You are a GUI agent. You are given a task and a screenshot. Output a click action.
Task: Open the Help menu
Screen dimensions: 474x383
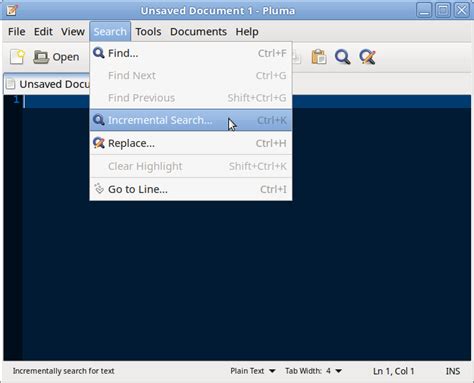pos(247,32)
